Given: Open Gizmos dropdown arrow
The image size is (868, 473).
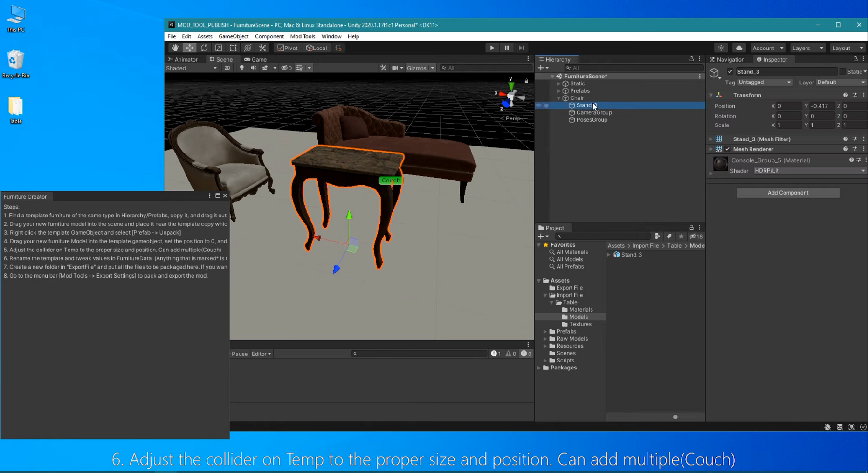Looking at the screenshot, I should point(433,68).
